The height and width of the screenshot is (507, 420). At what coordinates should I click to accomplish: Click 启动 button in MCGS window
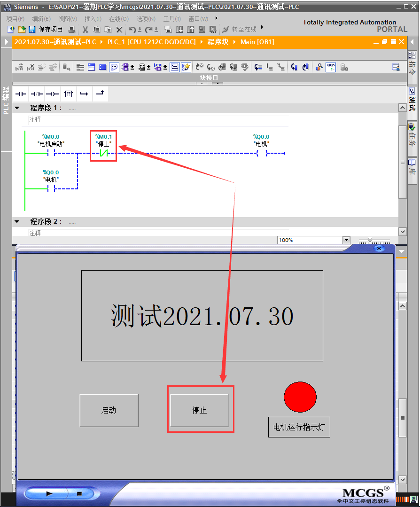click(109, 410)
